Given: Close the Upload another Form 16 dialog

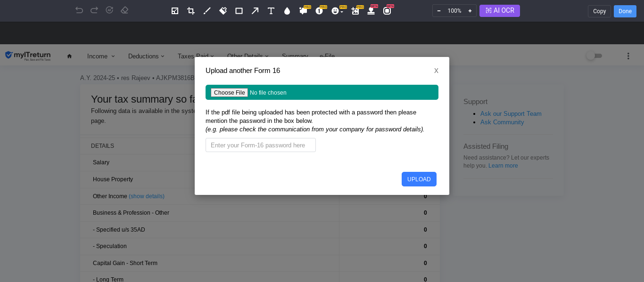Looking at the screenshot, I should click(x=436, y=71).
